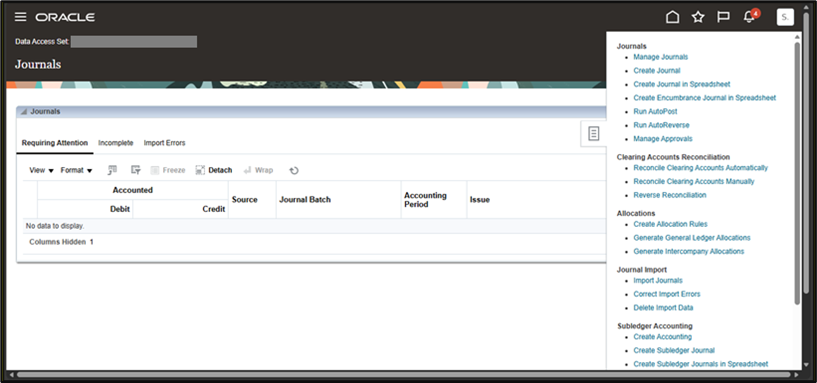The height and width of the screenshot is (383, 817).
Task: Click left arrow of horizontal scrollbar
Action: (x=11, y=375)
